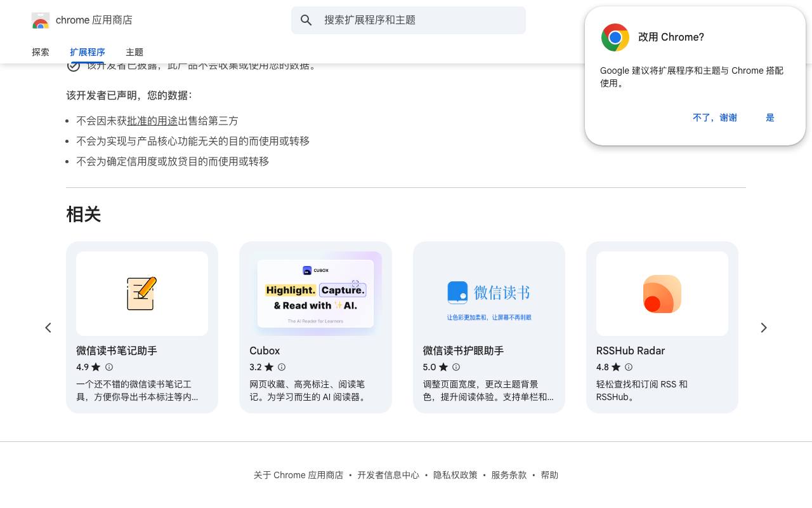Confirm switching to Chrome with 是
This screenshot has height=508, width=812.
click(770, 117)
